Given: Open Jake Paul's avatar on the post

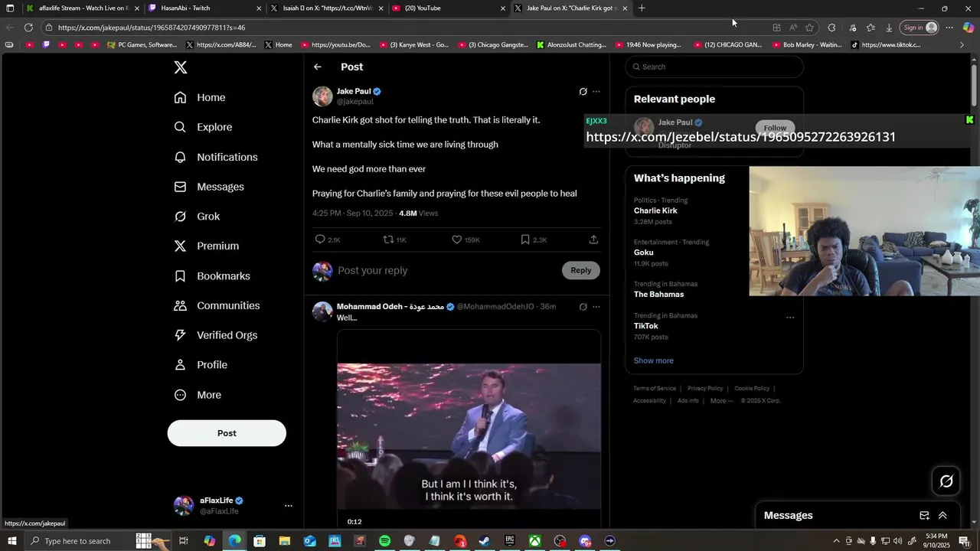Looking at the screenshot, I should coord(322,96).
